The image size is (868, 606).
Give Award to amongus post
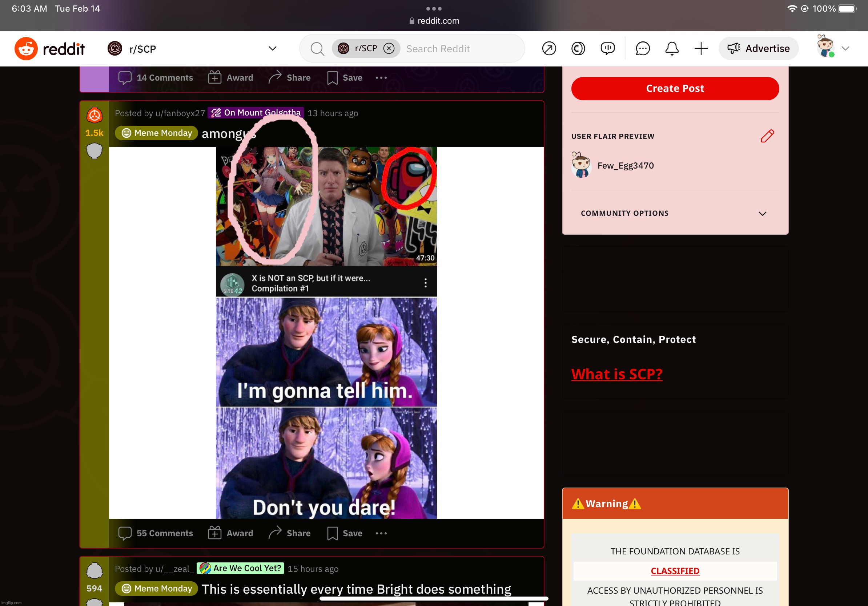pos(230,533)
